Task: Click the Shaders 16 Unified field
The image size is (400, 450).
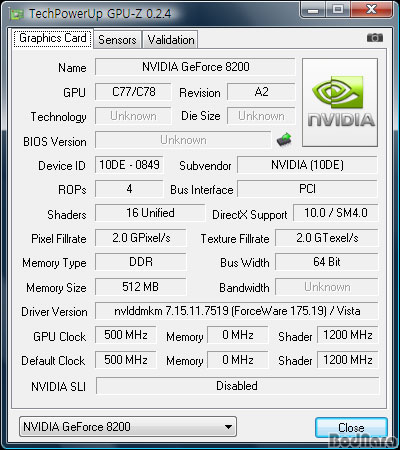Action: (x=150, y=213)
